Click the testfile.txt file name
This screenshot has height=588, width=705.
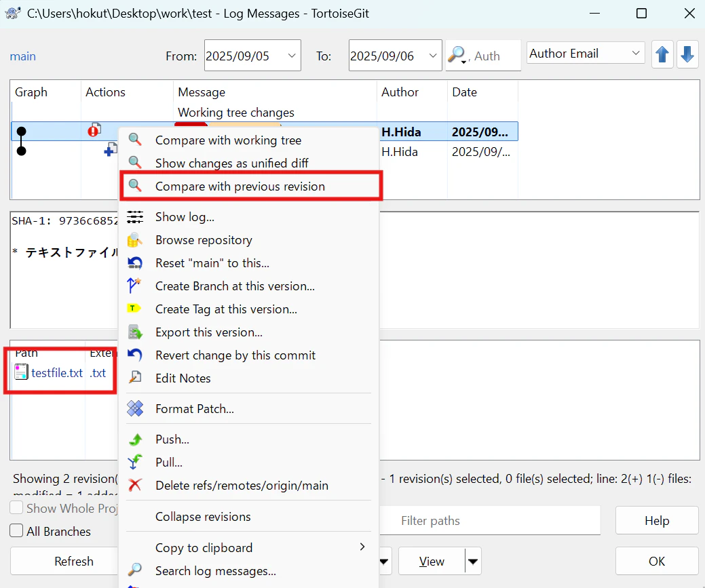pyautogui.click(x=56, y=372)
